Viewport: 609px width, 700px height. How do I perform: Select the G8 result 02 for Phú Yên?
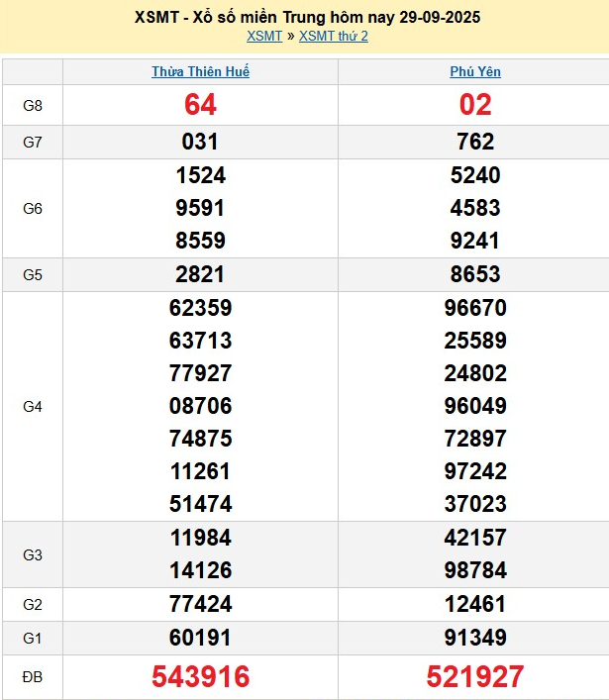coord(475,105)
